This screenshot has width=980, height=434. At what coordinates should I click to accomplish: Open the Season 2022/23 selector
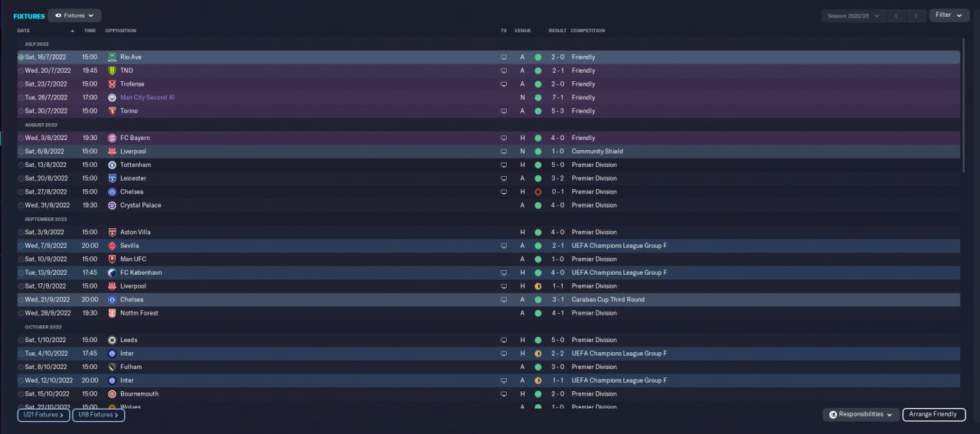tap(854, 15)
